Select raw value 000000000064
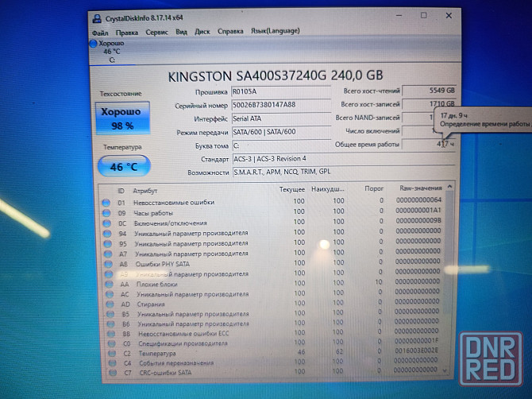This screenshot has height=399, width=532. [418, 200]
